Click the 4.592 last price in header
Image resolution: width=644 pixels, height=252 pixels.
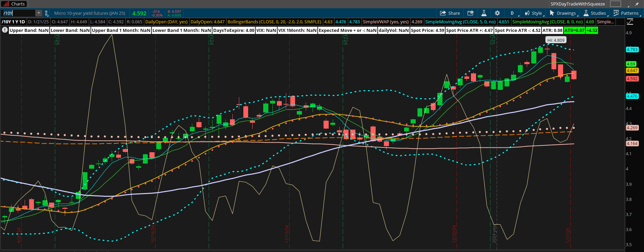(139, 13)
